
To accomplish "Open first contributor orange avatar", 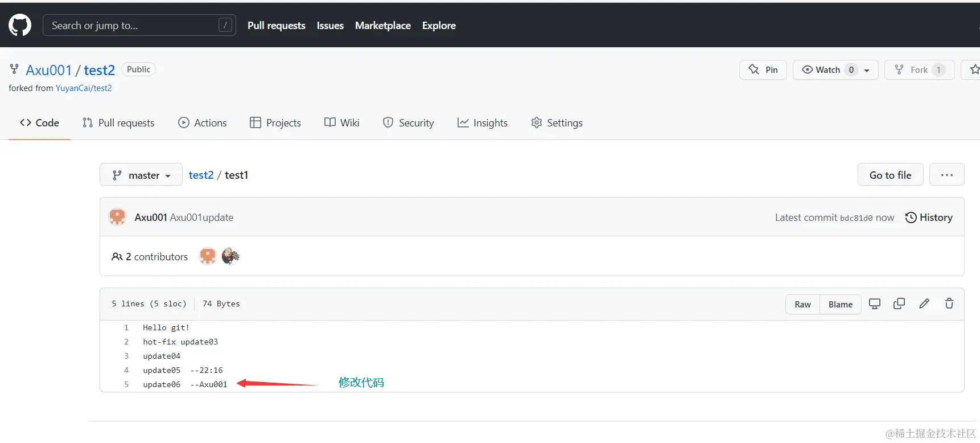I will (208, 256).
